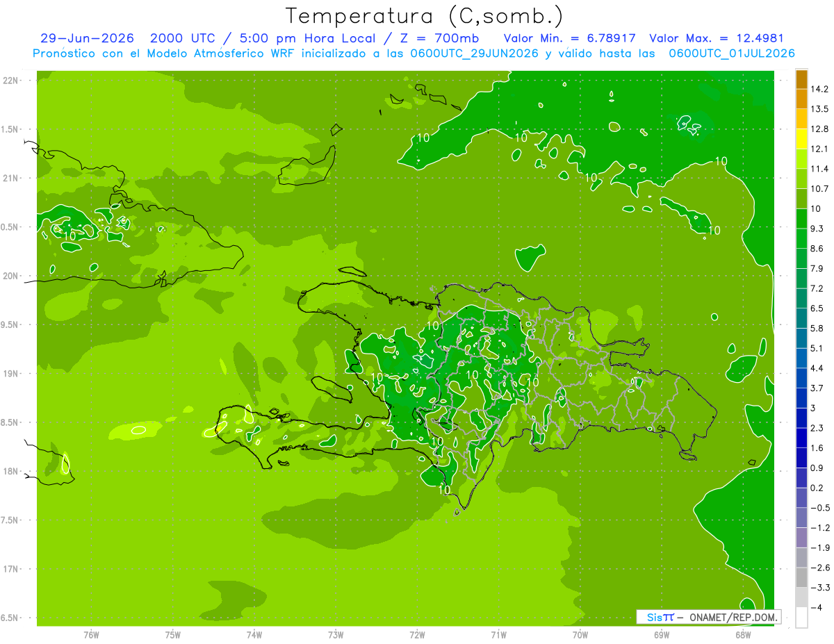Screen dimensions: 834x644
Task: Click the '2.3' colorbar label
Action: pos(818,428)
